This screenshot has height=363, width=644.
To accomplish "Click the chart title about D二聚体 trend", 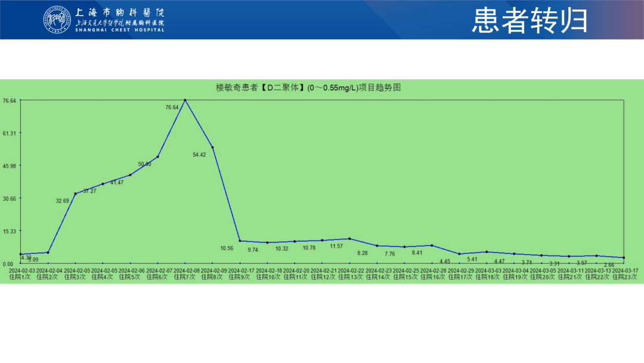I will tap(308, 88).
